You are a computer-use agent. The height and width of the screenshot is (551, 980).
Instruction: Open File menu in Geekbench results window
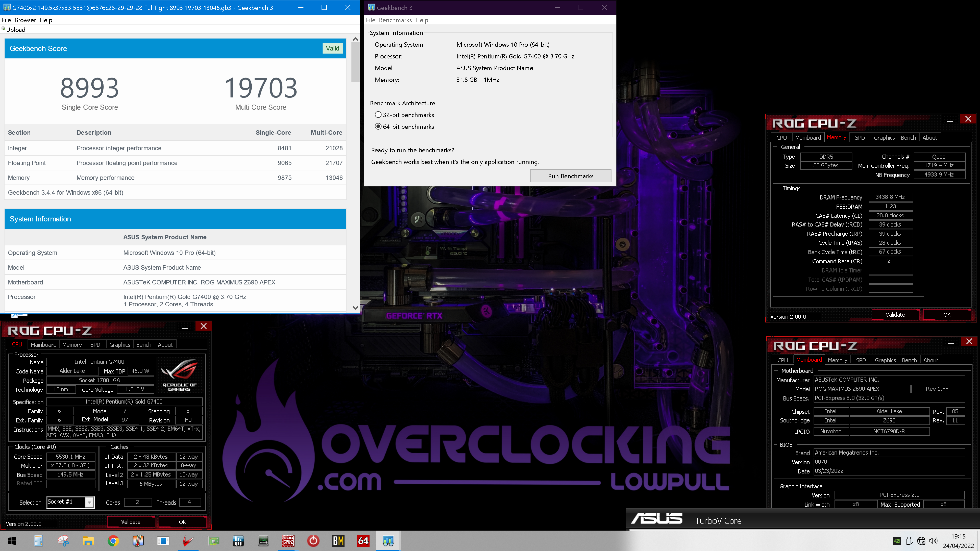click(x=6, y=20)
